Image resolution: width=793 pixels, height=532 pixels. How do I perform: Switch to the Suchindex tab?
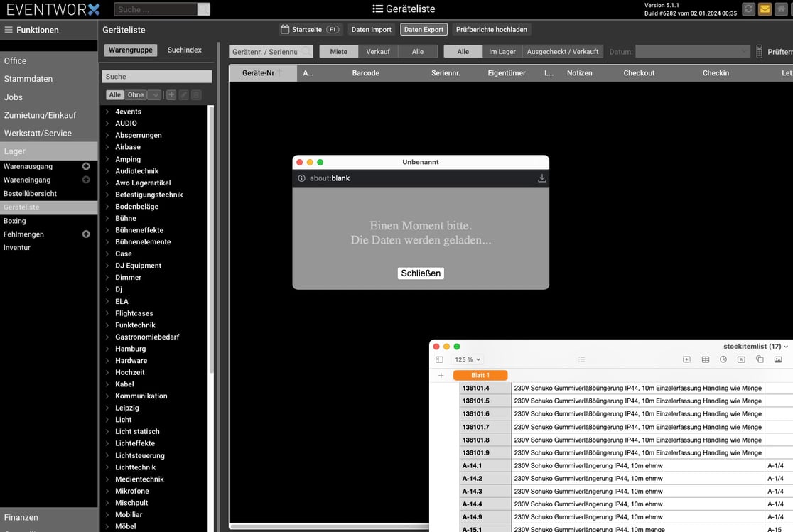tap(184, 50)
